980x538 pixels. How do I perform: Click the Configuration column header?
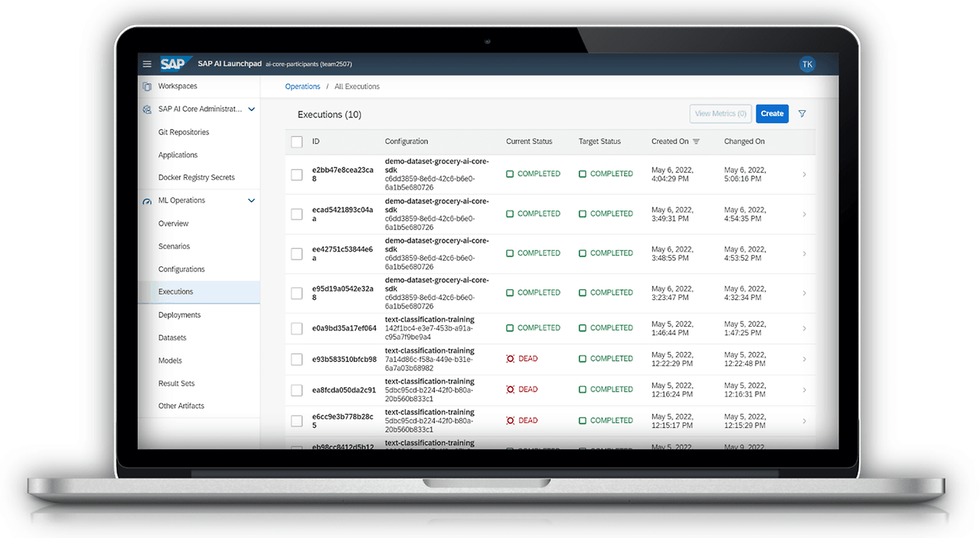pyautogui.click(x=407, y=142)
